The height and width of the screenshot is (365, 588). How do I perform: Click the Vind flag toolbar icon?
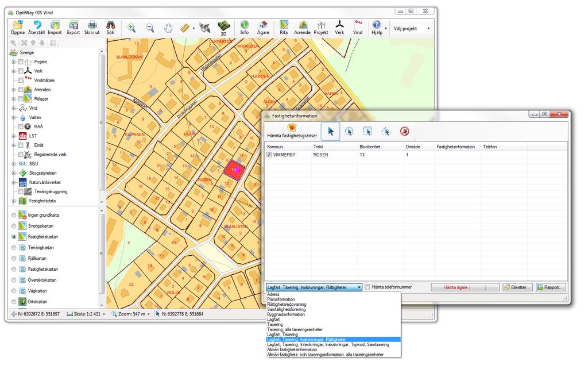(358, 25)
